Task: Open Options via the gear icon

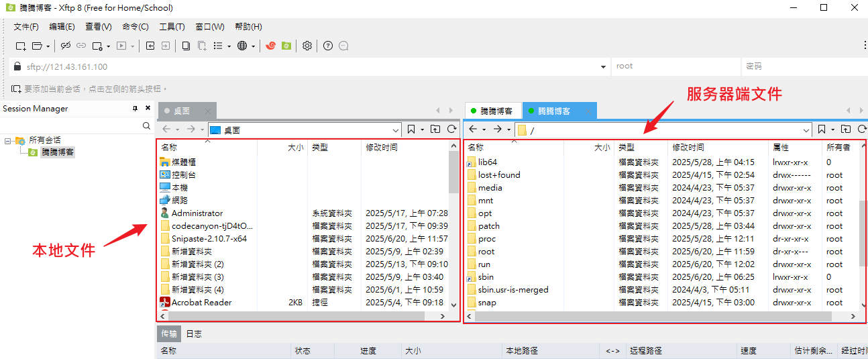Action: pos(307,46)
